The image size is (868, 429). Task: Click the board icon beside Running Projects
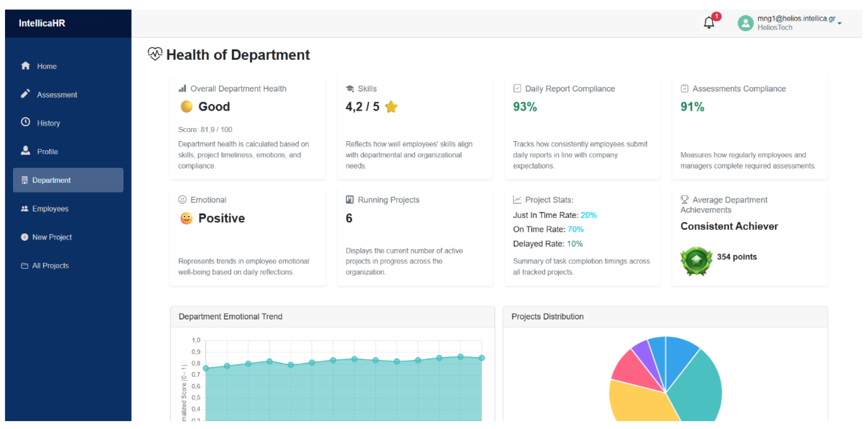click(x=350, y=200)
